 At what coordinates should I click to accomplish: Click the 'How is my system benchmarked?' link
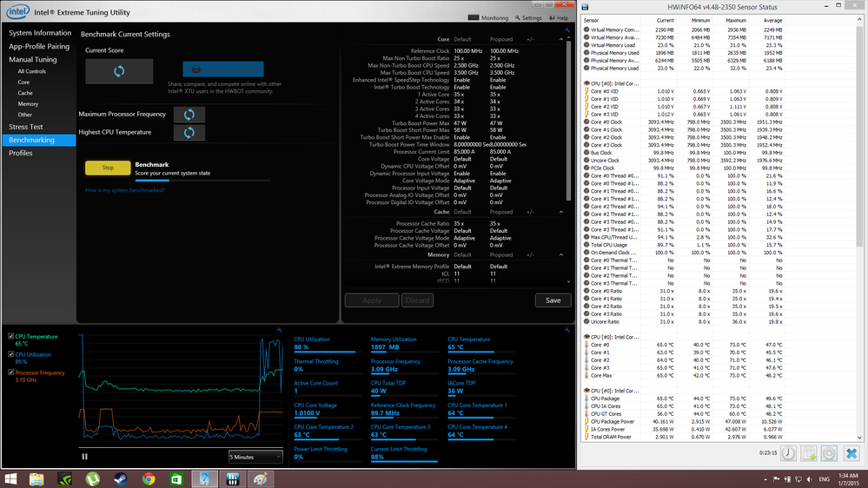pos(125,190)
